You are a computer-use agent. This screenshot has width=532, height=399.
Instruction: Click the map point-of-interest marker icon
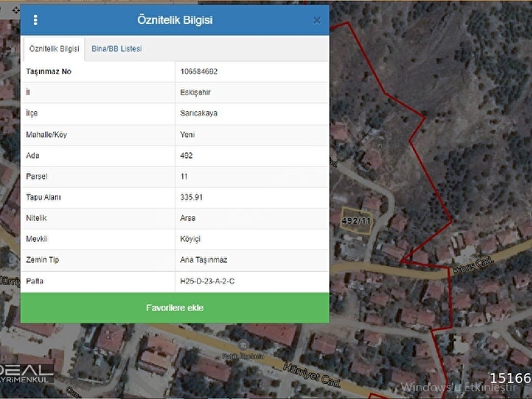[x=243, y=346]
